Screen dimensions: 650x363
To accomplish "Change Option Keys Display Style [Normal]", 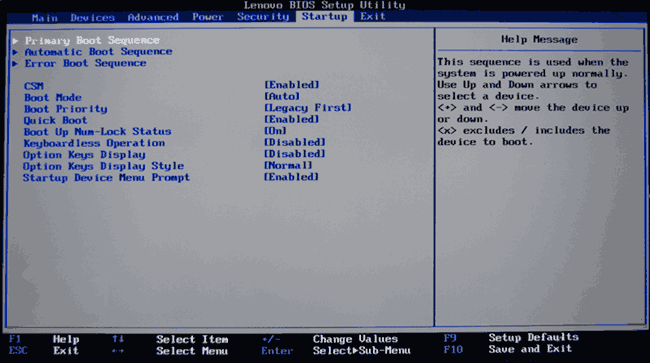I will click(x=289, y=165).
